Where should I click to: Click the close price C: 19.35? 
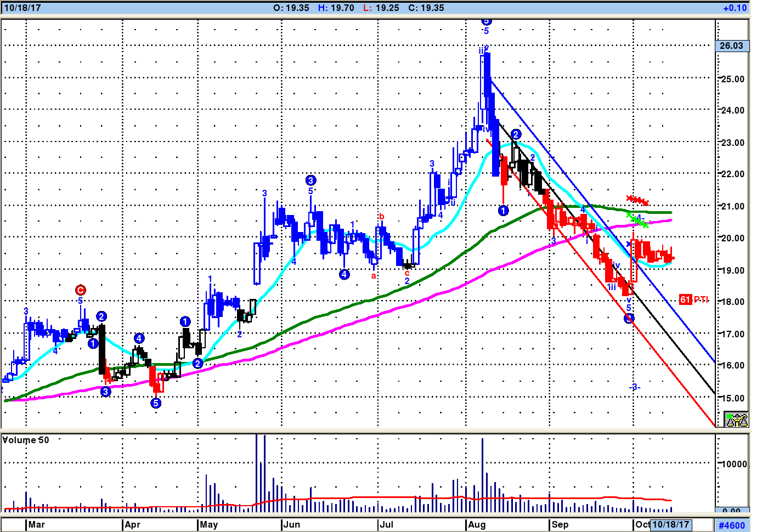point(426,8)
